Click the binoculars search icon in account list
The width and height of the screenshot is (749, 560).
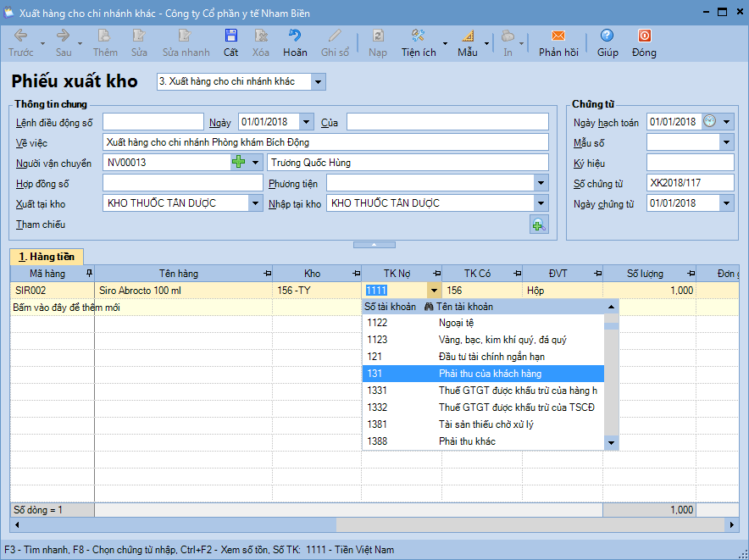[x=429, y=307]
